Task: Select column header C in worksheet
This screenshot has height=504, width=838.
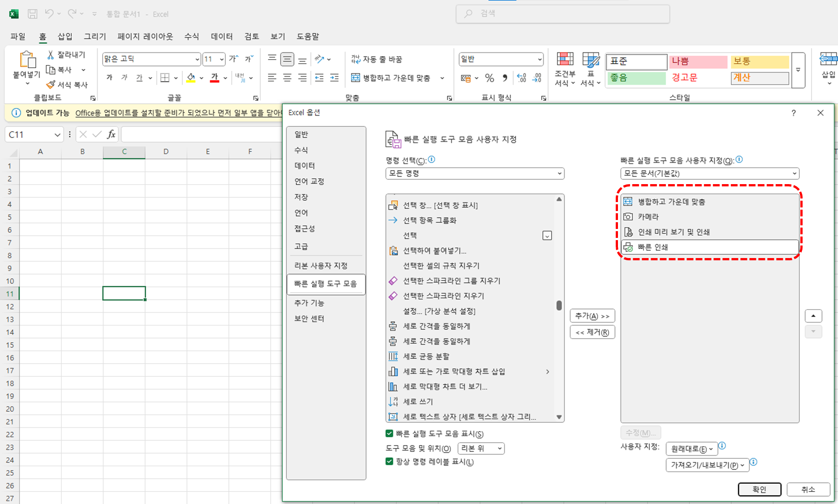Action: click(x=124, y=151)
